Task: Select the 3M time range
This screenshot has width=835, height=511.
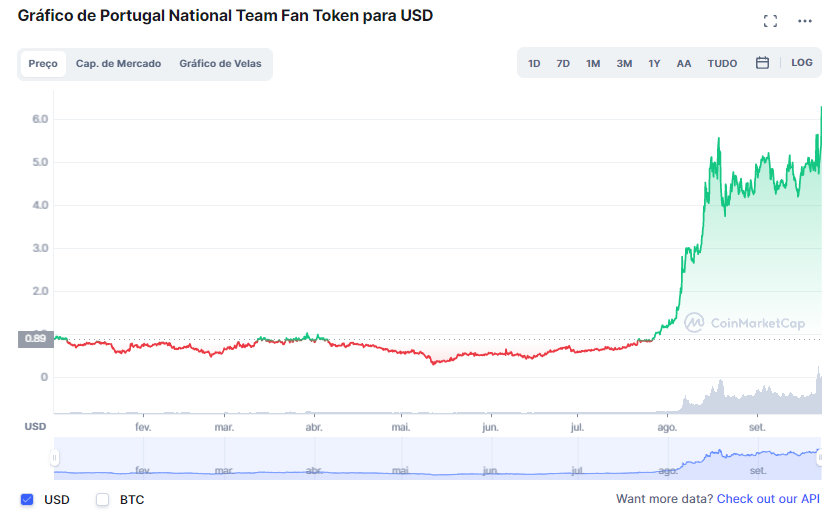Action: coord(624,63)
